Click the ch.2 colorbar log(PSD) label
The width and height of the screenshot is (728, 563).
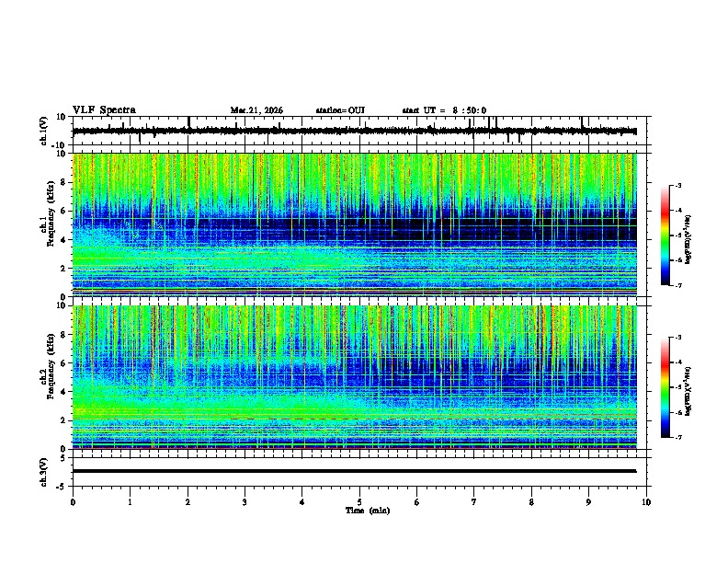tap(688, 391)
